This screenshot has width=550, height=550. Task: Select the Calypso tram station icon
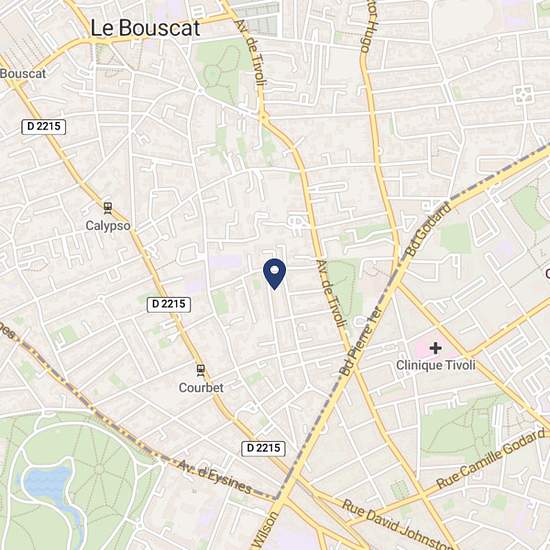coord(108,208)
